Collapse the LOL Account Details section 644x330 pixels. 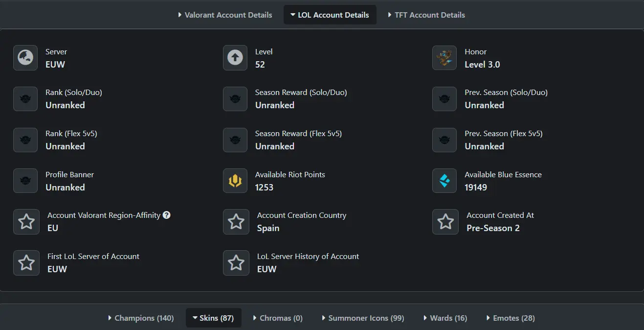pos(330,15)
